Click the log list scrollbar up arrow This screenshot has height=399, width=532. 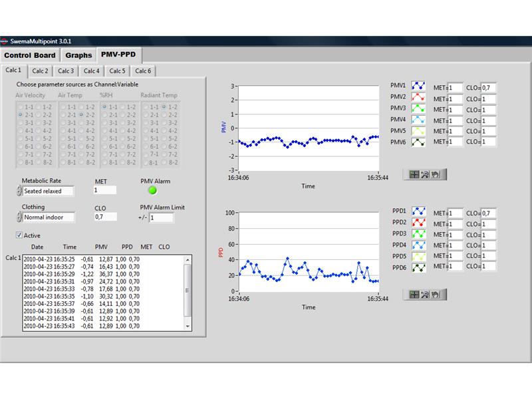click(x=188, y=259)
